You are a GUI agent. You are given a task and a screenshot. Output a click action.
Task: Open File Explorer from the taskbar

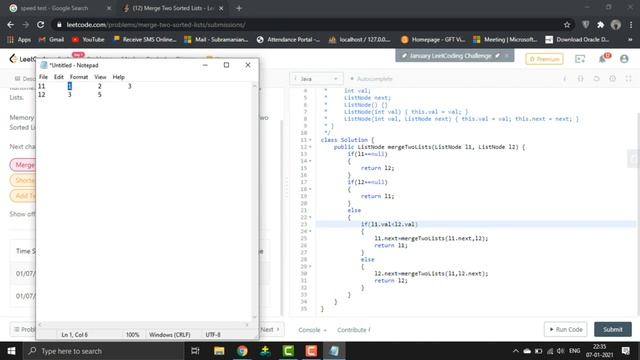click(x=219, y=351)
